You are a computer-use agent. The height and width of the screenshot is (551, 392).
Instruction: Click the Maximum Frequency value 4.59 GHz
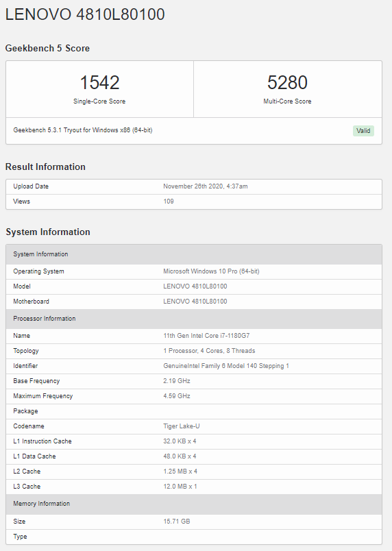177,396
